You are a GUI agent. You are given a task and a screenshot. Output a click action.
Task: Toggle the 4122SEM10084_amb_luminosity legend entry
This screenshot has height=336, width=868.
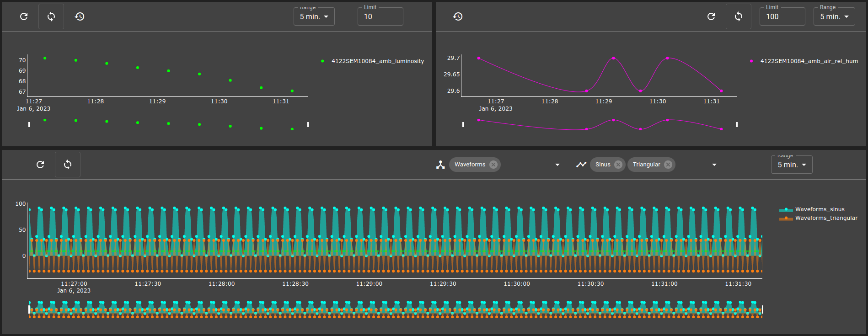pyautogui.click(x=372, y=61)
